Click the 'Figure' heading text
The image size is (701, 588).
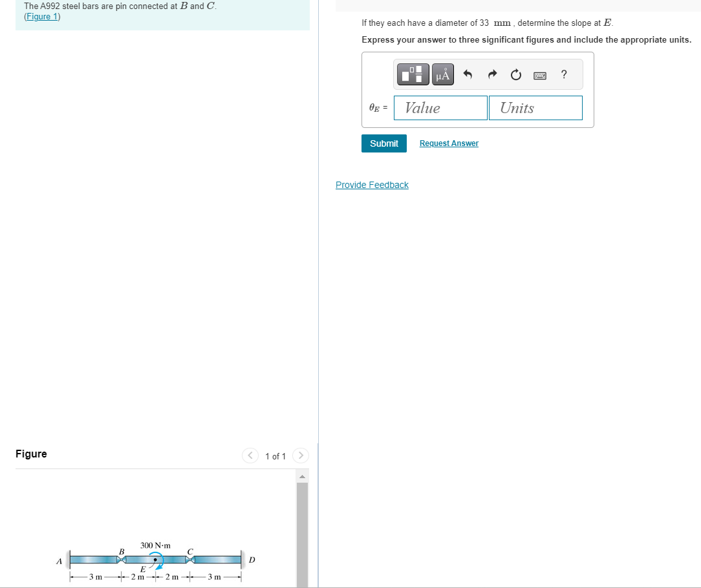[x=31, y=454]
